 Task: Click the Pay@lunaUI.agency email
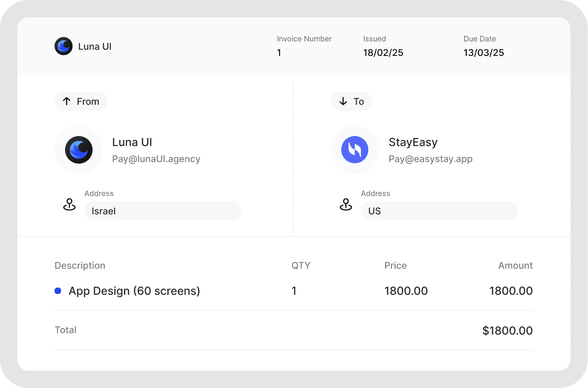156,159
